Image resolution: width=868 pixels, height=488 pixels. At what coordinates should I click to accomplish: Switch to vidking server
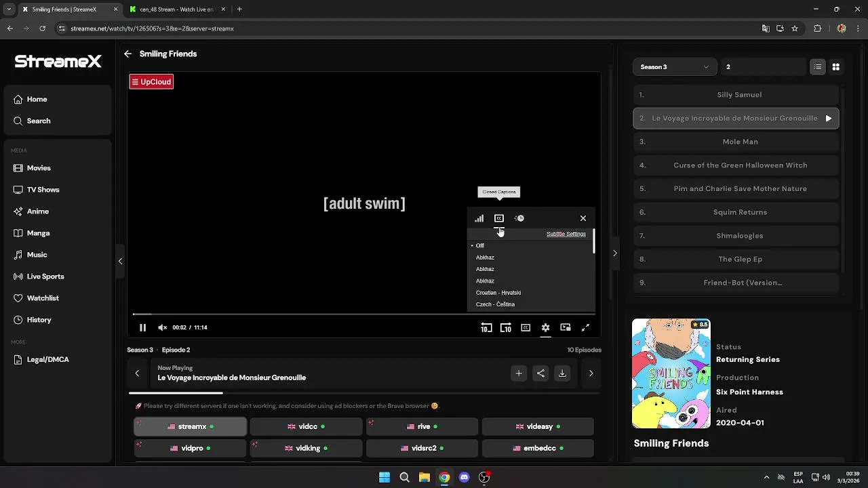tap(306, 449)
